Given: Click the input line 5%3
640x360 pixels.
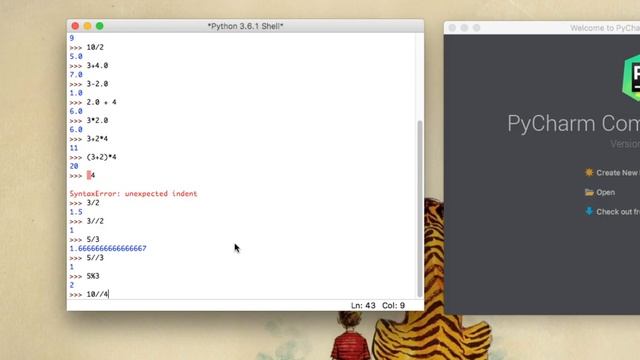Looking at the screenshot, I should (x=93, y=276).
